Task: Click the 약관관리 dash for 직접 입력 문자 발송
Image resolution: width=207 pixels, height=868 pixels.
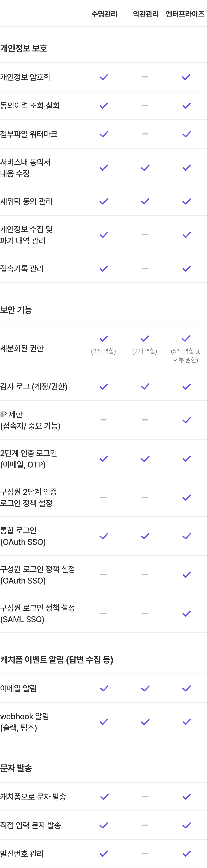Action: pos(145,825)
